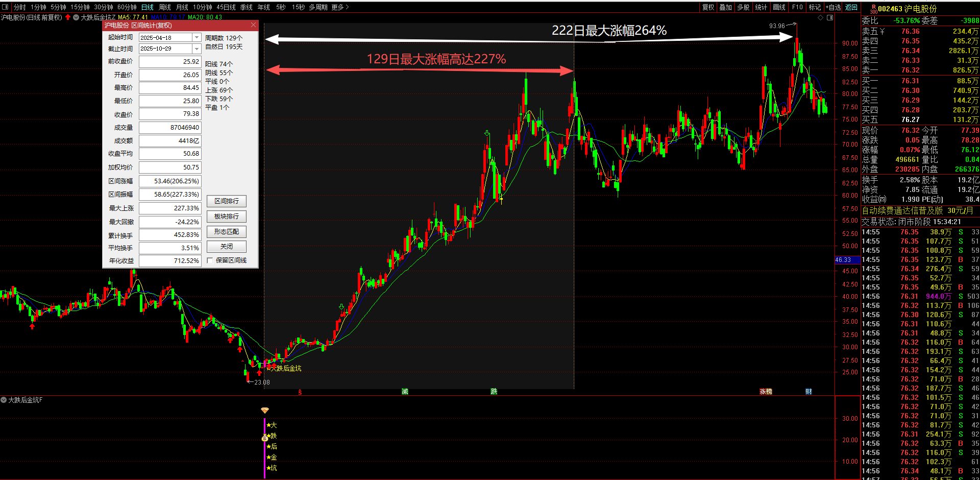The width and height of the screenshot is (980, 480).
Task: Click the diamond gem icon in sub-chart
Action: pos(264,410)
